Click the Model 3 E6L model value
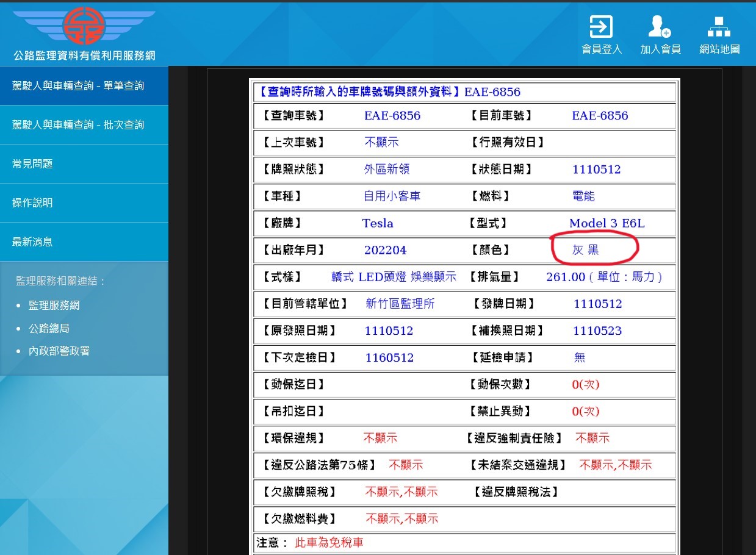Viewport: 756px width, 555px height. pos(607,223)
